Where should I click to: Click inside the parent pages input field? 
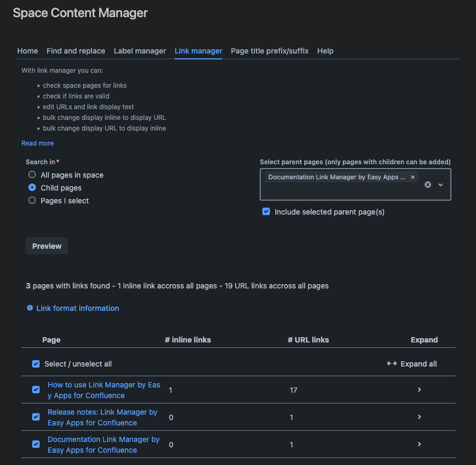pos(343,193)
